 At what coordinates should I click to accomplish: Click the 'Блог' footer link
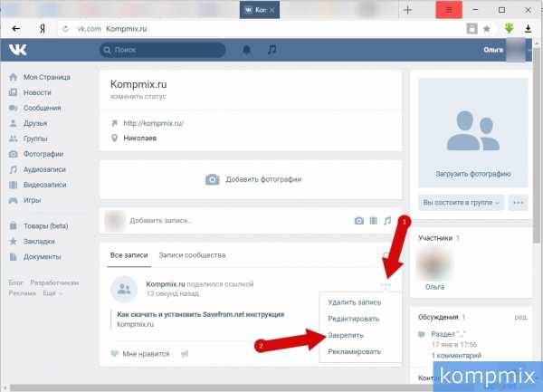point(15,283)
